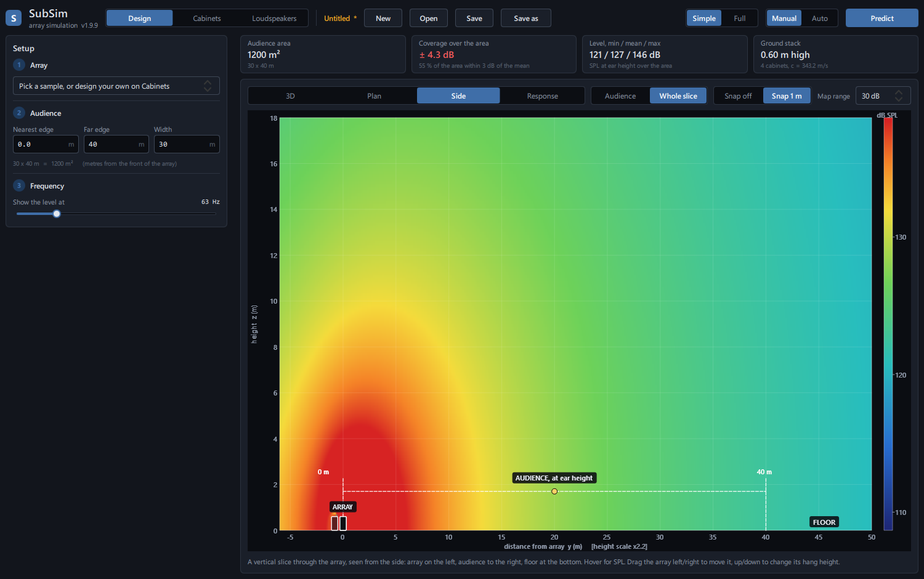This screenshot has height=579, width=924.
Task: Click the 'AUDIENCE, at ear height' label
Action: click(x=554, y=478)
